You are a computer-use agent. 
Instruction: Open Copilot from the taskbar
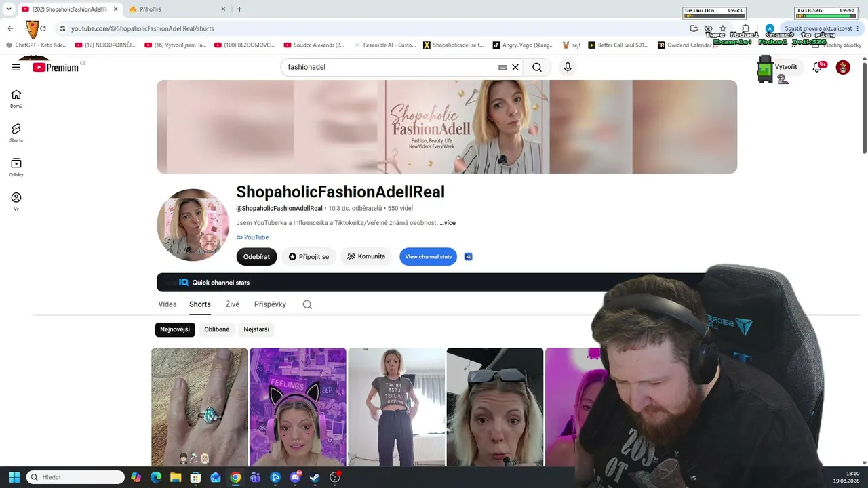136,477
